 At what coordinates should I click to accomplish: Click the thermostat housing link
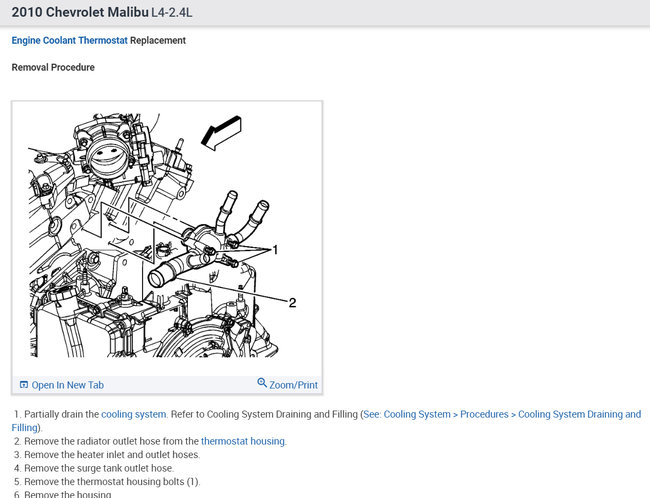[243, 441]
